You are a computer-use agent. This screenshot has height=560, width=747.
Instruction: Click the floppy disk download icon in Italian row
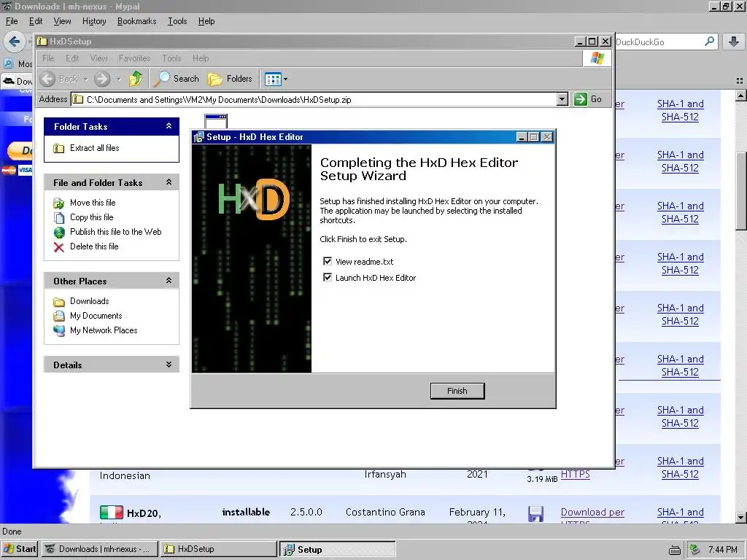(536, 514)
